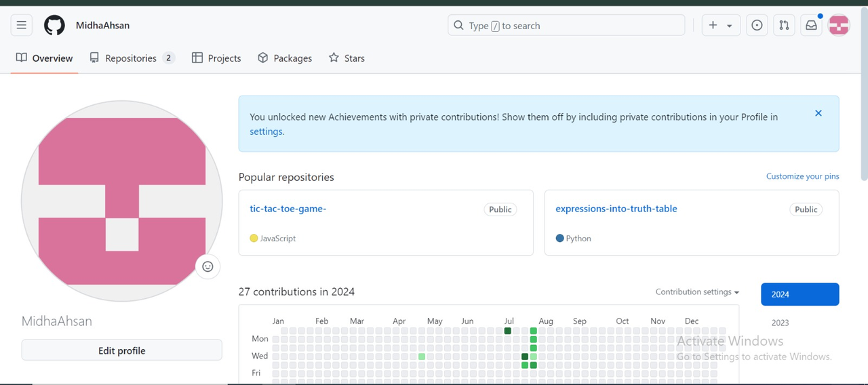Open the expressions-into-truth-table repository
Screen dimensions: 868x385
[x=616, y=209]
